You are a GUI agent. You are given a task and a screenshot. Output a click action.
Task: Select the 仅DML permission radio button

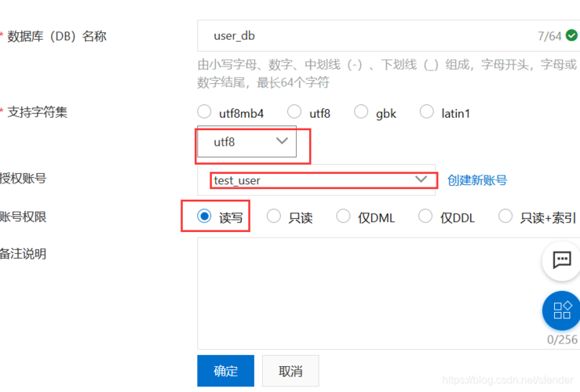coord(343,216)
